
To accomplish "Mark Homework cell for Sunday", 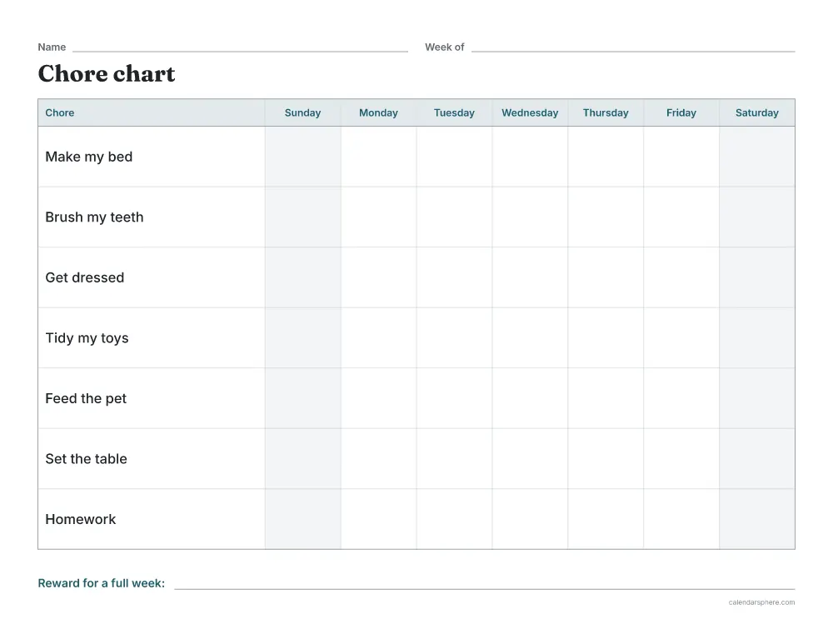I will (x=303, y=519).
